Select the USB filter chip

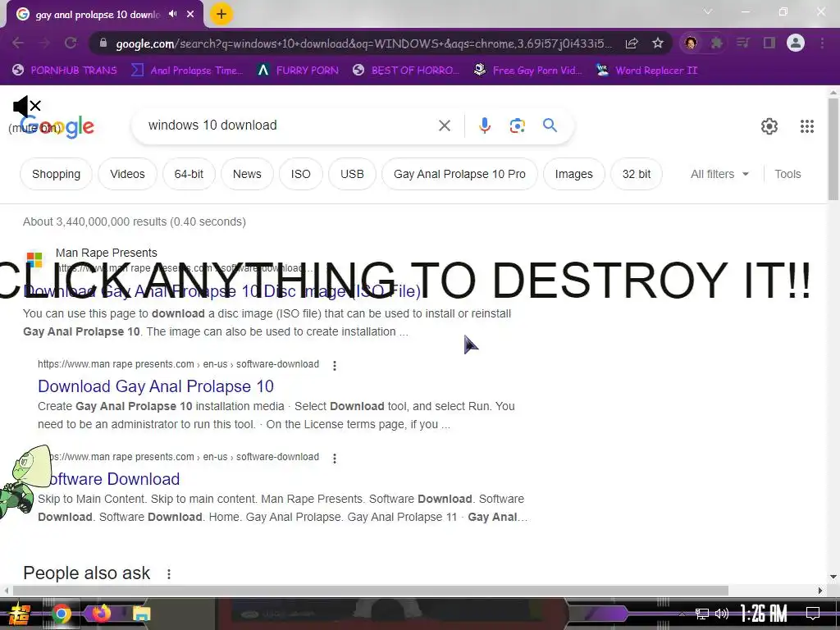coord(352,174)
